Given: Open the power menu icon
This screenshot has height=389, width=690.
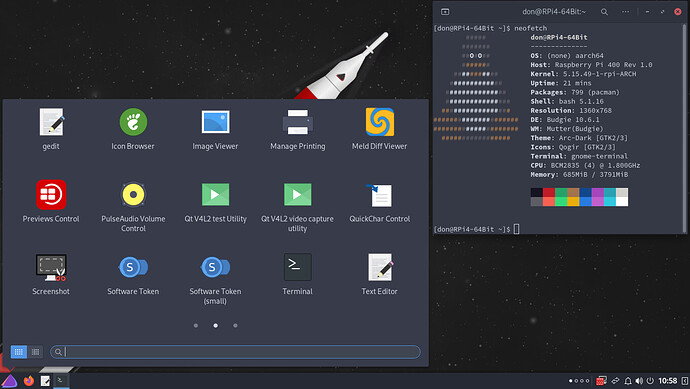Looking at the screenshot, I should coord(650,381).
